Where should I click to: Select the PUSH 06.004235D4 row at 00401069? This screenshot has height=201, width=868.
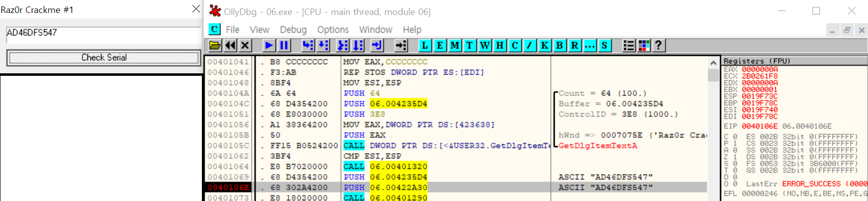[456, 177]
